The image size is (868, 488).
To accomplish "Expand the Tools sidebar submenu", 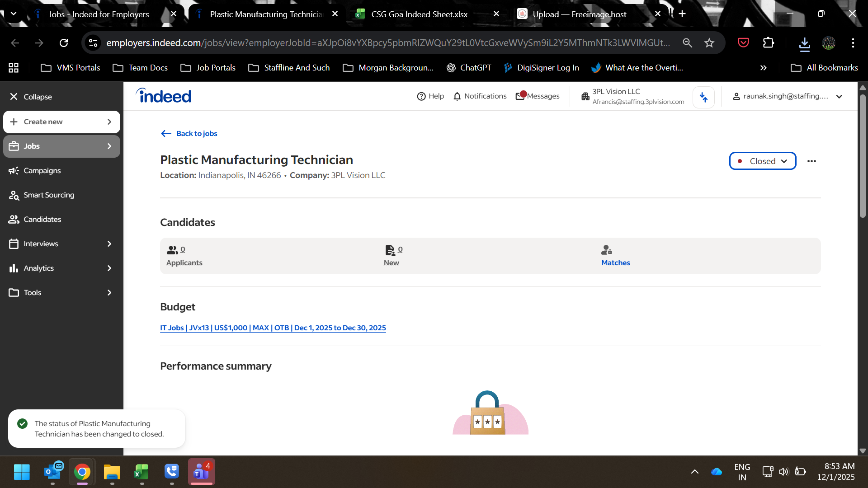I will tap(109, 293).
